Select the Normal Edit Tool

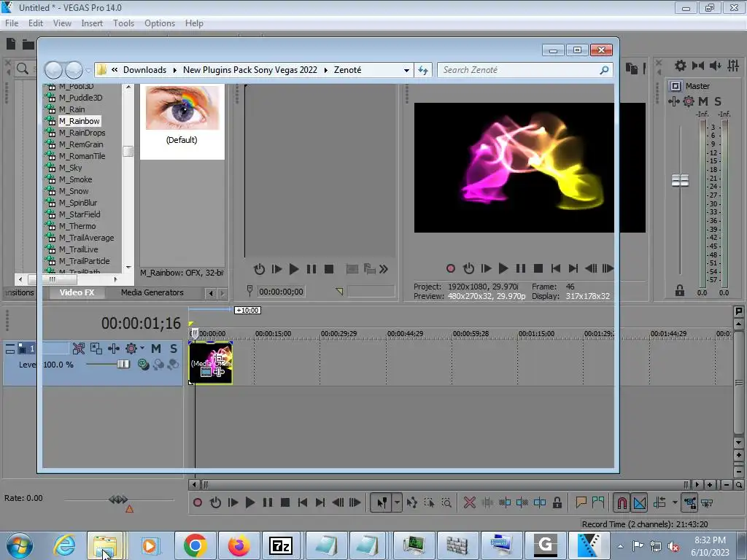[x=382, y=502]
